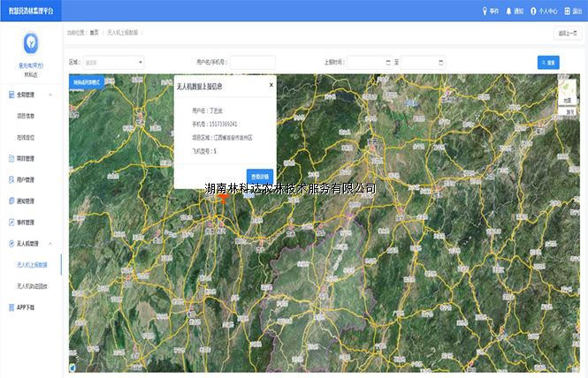588x378 pixels.
Task: Open 个人中心 personal center icon
Action: coord(533,11)
